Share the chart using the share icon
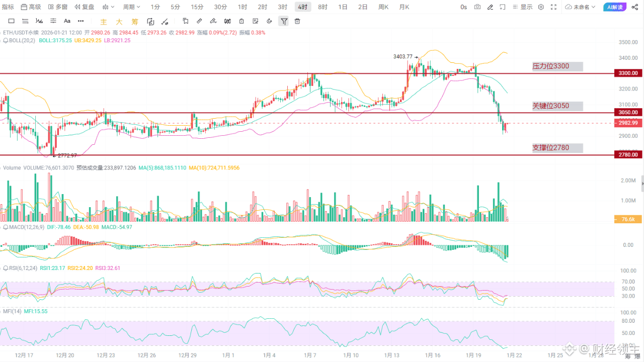This screenshot has height=362, width=644. click(635, 7)
